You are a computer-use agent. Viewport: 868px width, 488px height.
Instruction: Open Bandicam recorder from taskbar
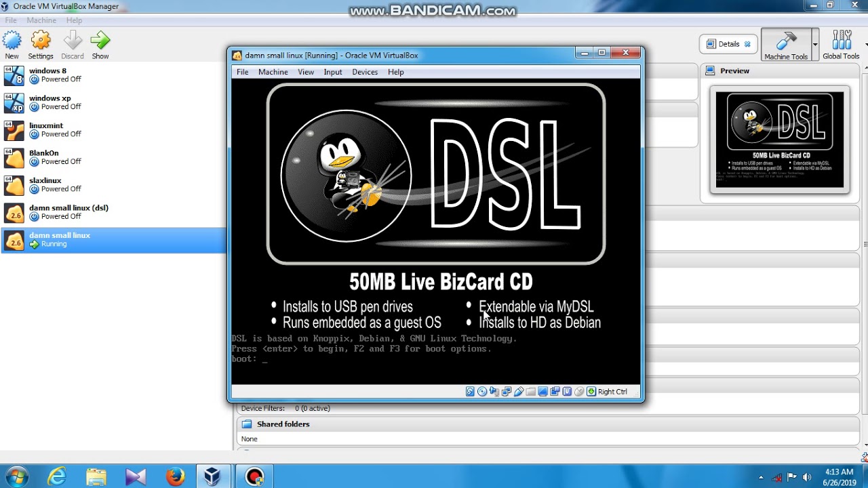[x=255, y=476]
